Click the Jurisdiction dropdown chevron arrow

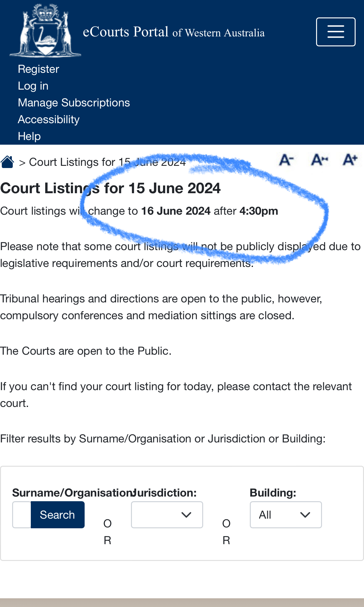pyautogui.click(x=186, y=515)
